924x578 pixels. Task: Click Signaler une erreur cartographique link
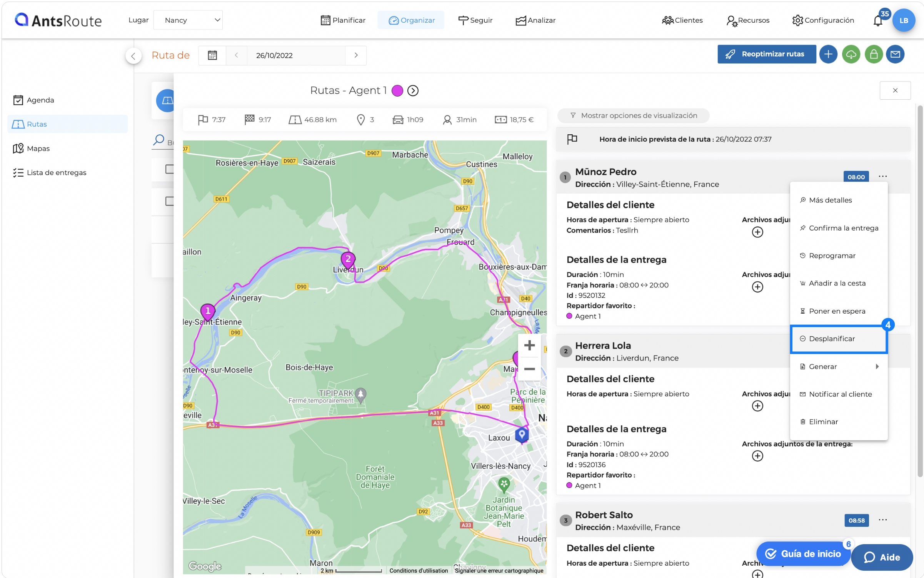[x=499, y=571]
